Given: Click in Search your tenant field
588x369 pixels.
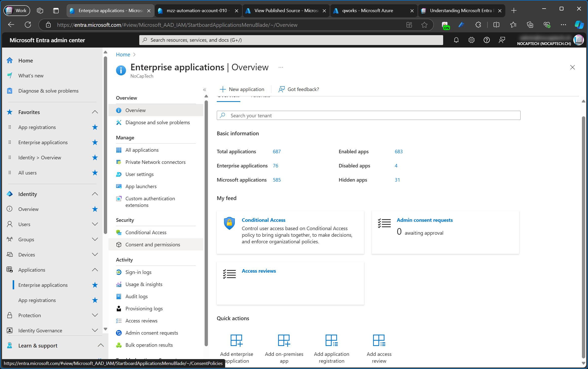Looking at the screenshot, I should (368, 116).
